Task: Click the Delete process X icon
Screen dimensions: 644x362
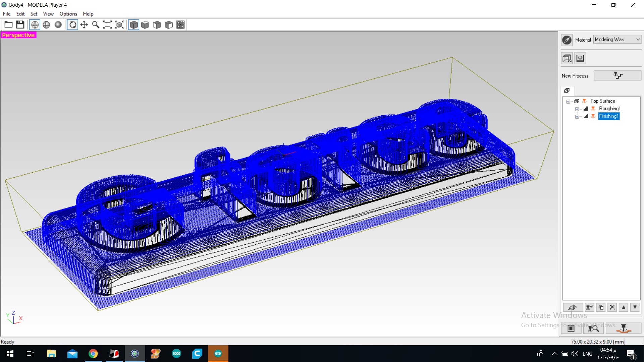Action: point(612,307)
